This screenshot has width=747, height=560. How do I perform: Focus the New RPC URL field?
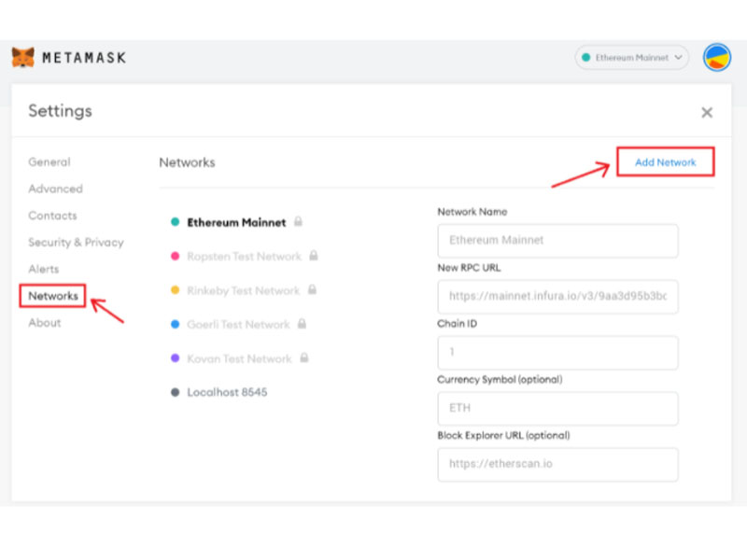coord(557,297)
